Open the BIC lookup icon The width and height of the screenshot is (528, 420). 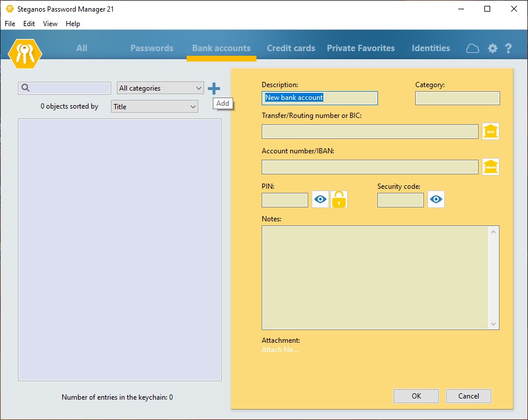point(490,131)
